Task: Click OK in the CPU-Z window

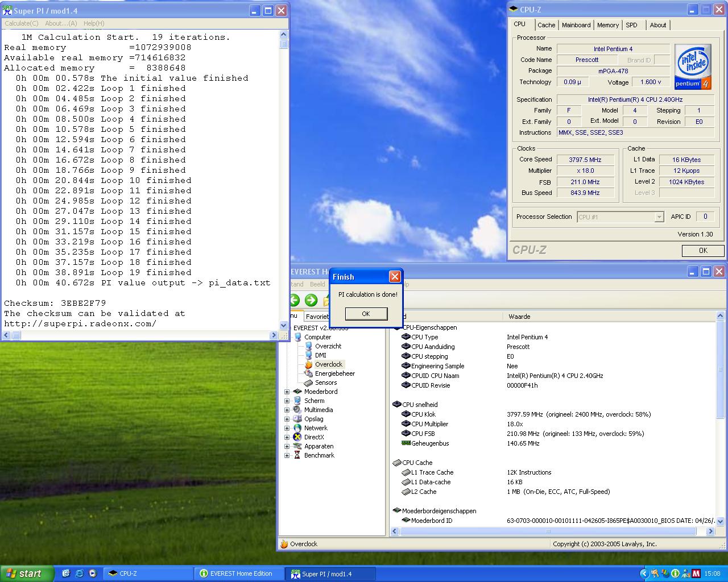Action: (x=703, y=250)
